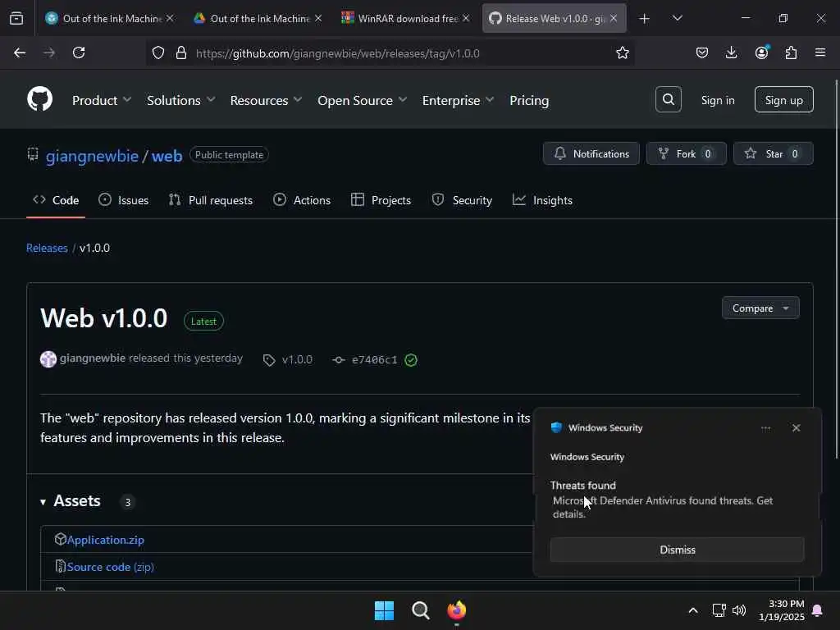
Task: Go to Releases breadcrumb link
Action: pyautogui.click(x=47, y=248)
